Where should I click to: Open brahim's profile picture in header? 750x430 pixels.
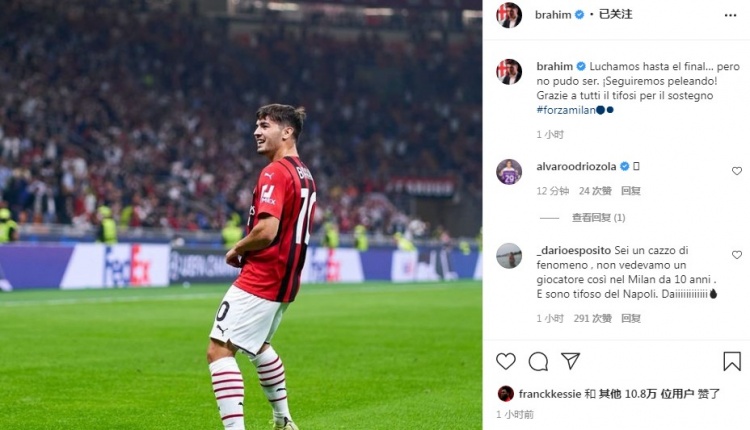coord(509,15)
